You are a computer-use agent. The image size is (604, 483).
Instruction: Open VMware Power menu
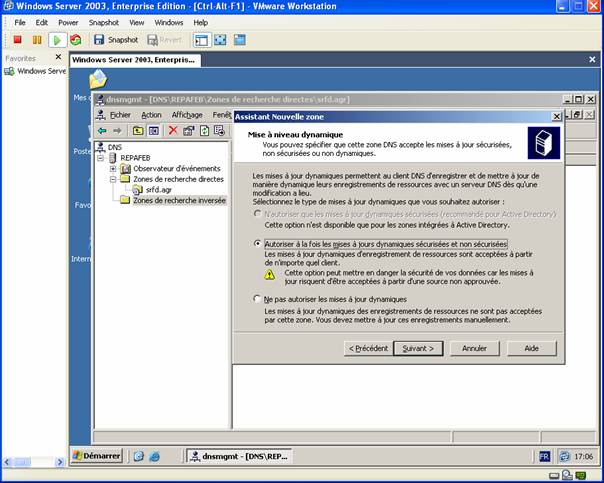68,23
